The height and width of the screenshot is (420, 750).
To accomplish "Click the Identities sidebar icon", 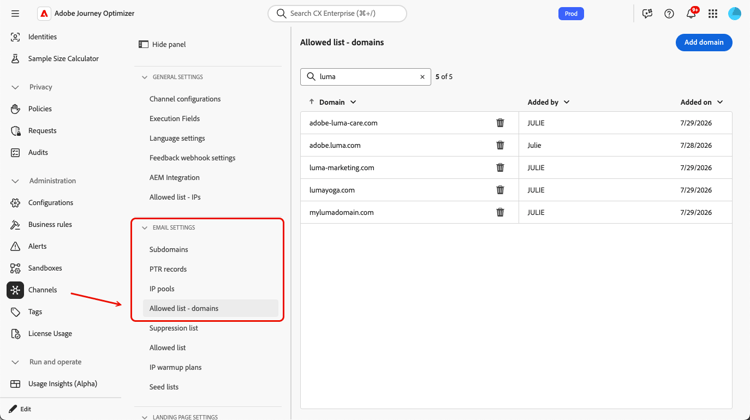I will click(x=15, y=37).
